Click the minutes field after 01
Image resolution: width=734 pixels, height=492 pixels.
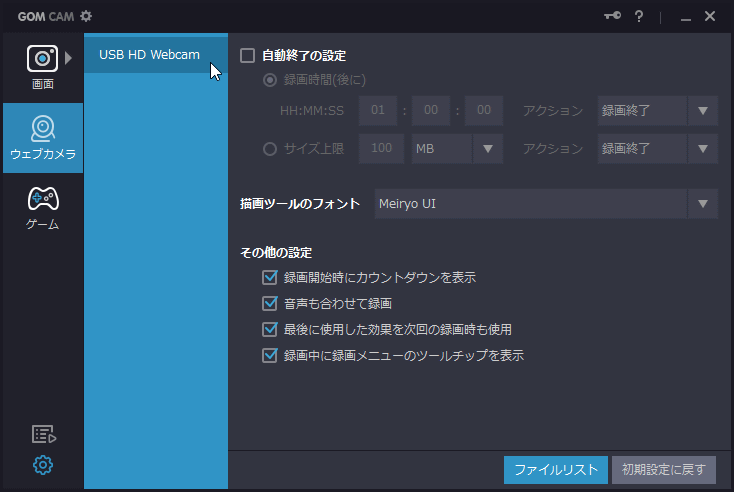pyautogui.click(x=431, y=110)
